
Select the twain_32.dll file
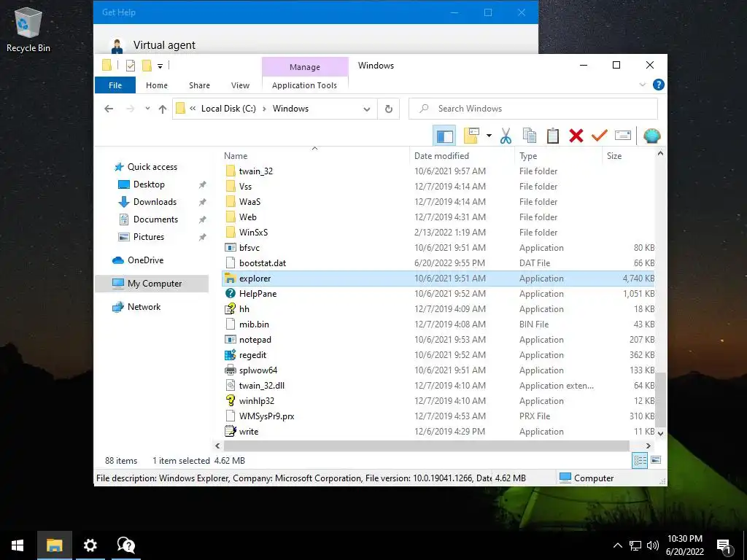pyautogui.click(x=262, y=385)
